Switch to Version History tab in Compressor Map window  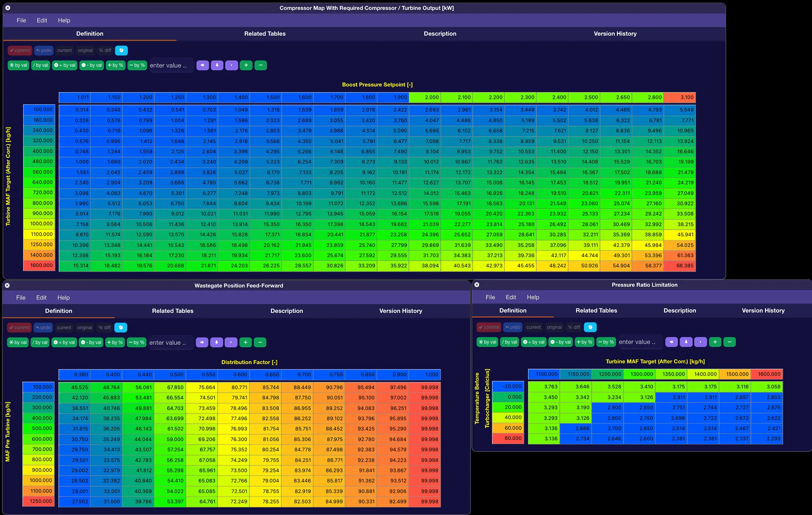coord(615,34)
